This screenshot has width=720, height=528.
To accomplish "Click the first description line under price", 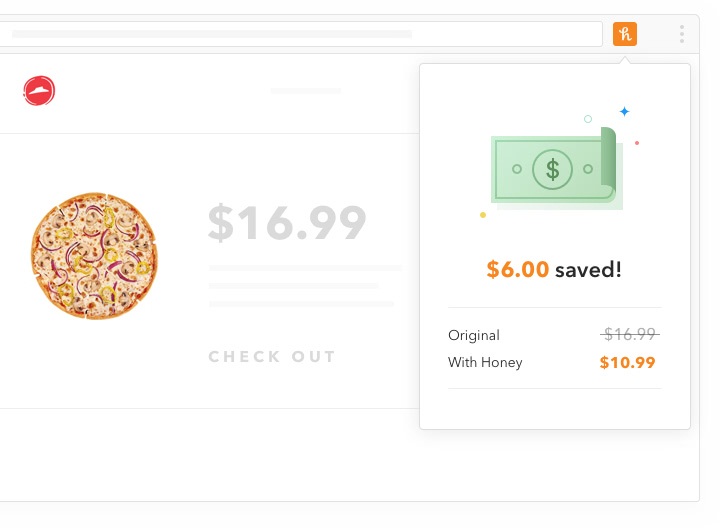I will [305, 268].
